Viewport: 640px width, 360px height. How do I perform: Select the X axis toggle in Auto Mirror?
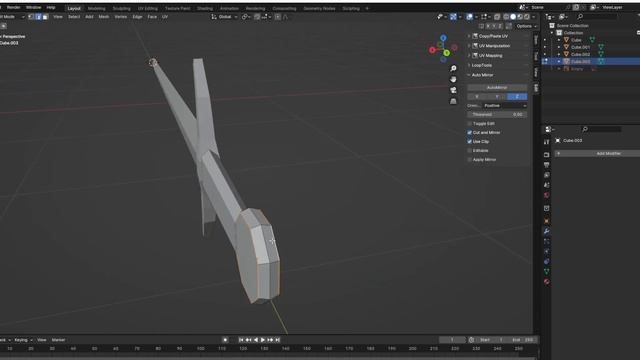coord(477,97)
